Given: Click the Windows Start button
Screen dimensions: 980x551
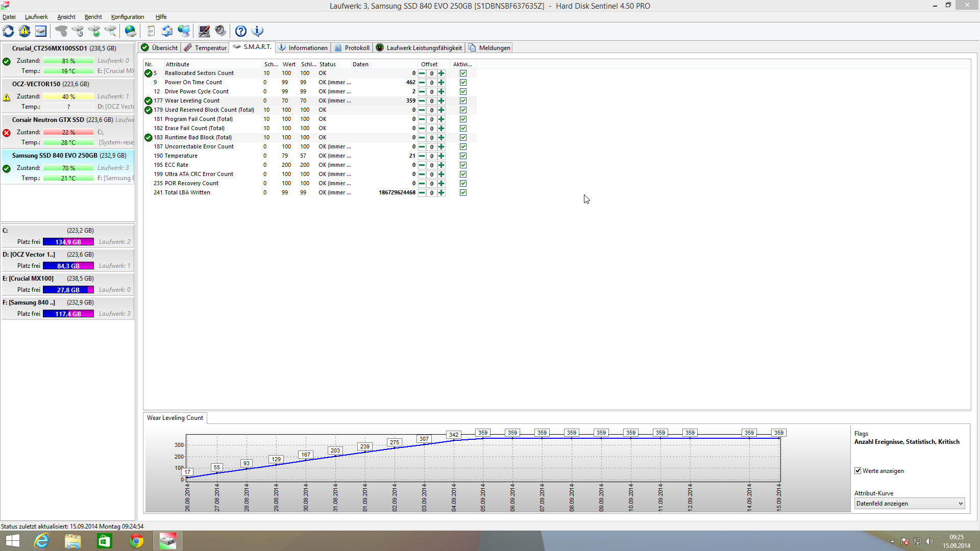Looking at the screenshot, I should pos(12,541).
